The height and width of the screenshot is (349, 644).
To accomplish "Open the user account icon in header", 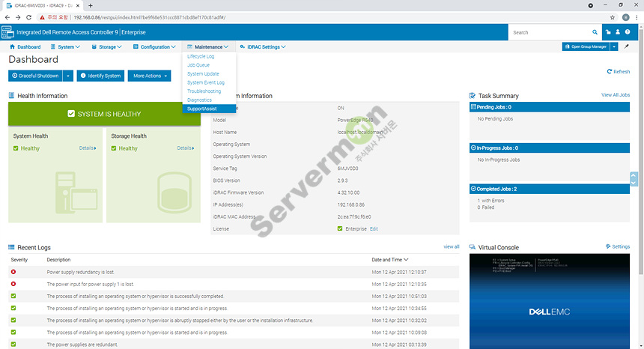I will pyautogui.click(x=617, y=32).
